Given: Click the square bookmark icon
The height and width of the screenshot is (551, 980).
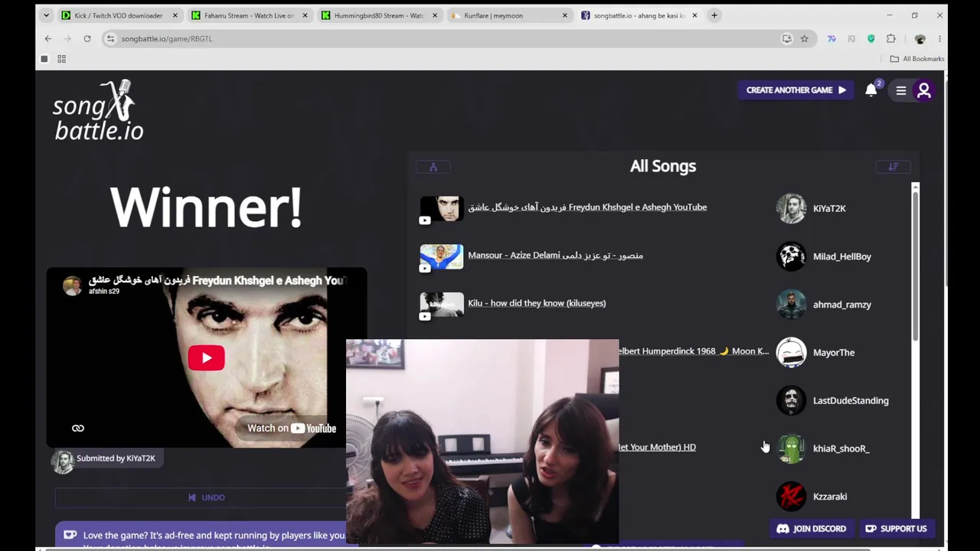Looking at the screenshot, I should point(44,59).
